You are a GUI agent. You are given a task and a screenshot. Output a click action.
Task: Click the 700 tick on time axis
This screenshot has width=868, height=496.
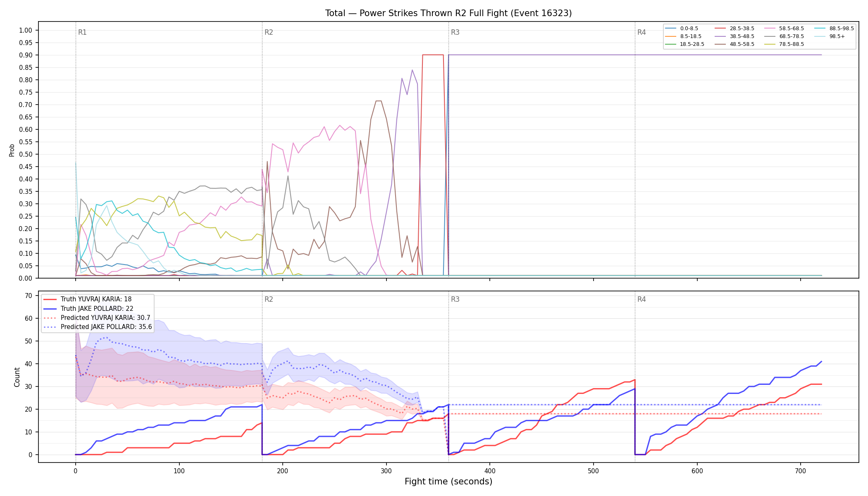pos(801,470)
